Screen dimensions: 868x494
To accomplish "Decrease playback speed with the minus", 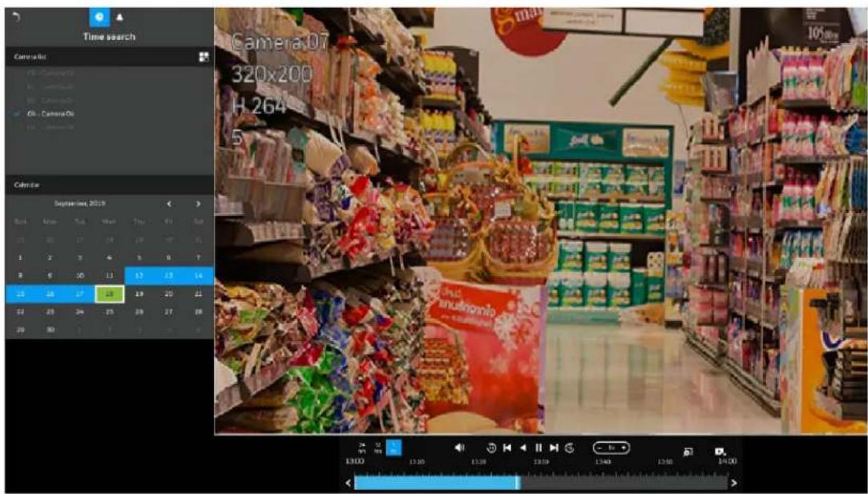I will click(x=600, y=448).
